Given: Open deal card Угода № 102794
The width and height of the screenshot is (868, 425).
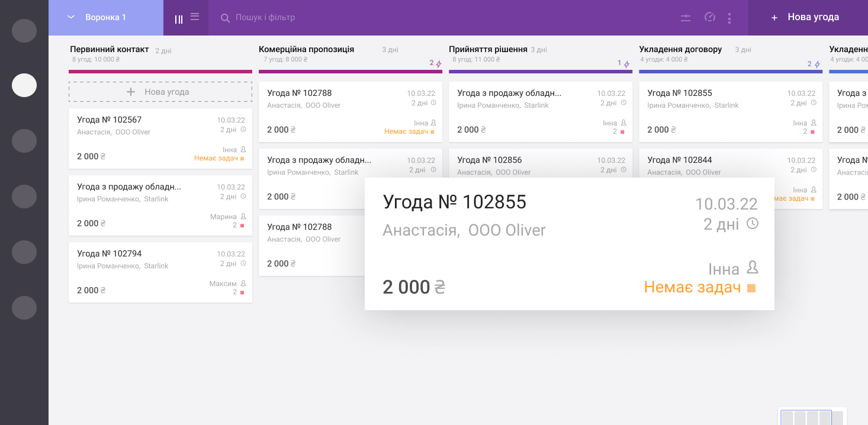Looking at the screenshot, I should 160,272.
